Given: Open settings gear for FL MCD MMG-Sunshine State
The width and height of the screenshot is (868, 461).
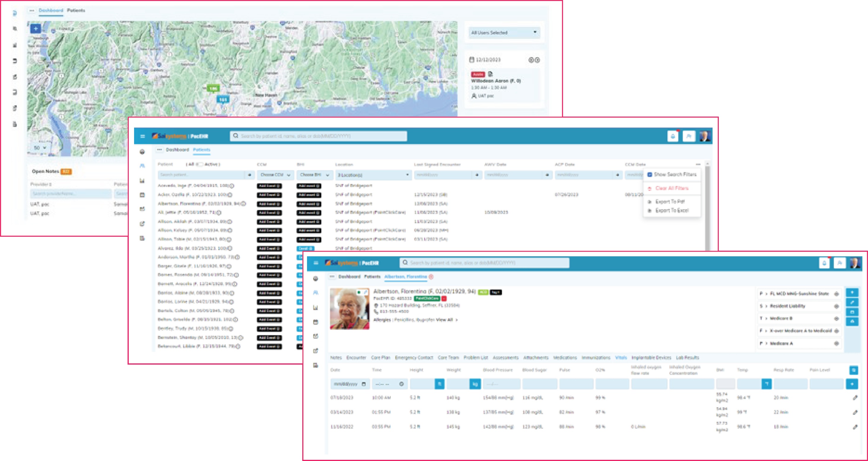Looking at the screenshot, I should pyautogui.click(x=836, y=294).
